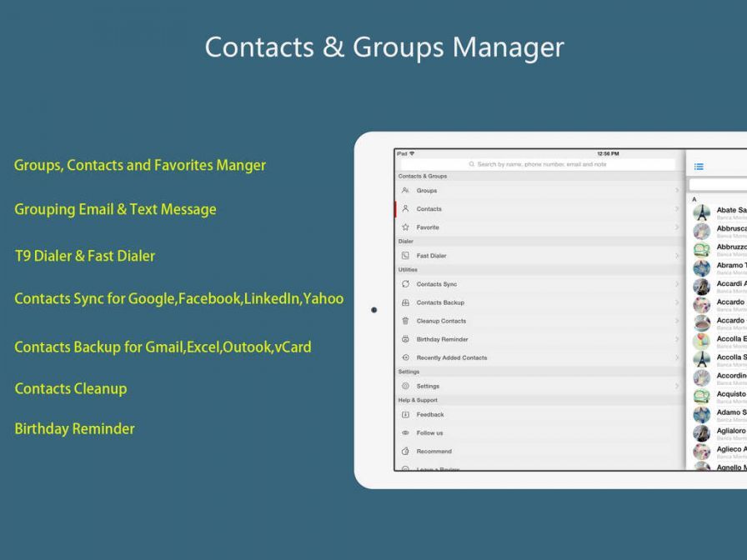Click the Favorite star icon

[405, 227]
